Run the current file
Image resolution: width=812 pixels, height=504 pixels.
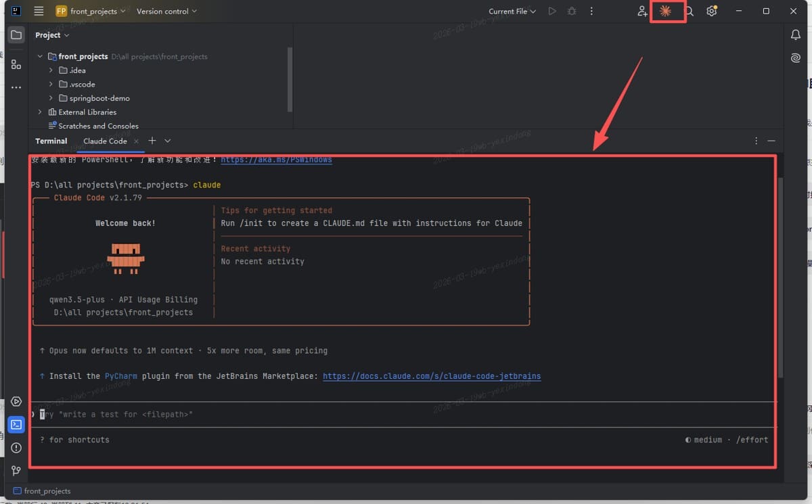552,12
